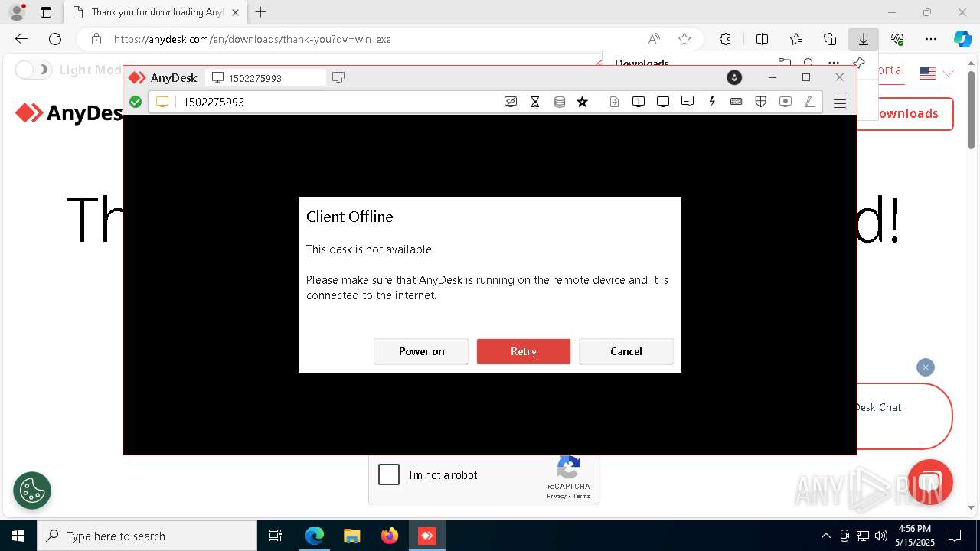Open AnyDesk actions lightning icon
Viewport: 980px width, 551px height.
712,102
